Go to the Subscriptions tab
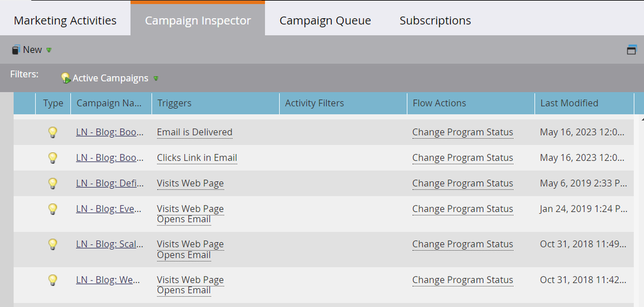Screen dimensions: 644x307 click(435, 21)
